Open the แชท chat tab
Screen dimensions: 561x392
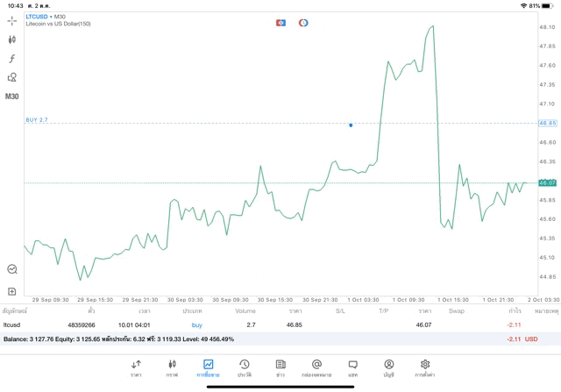(352, 367)
